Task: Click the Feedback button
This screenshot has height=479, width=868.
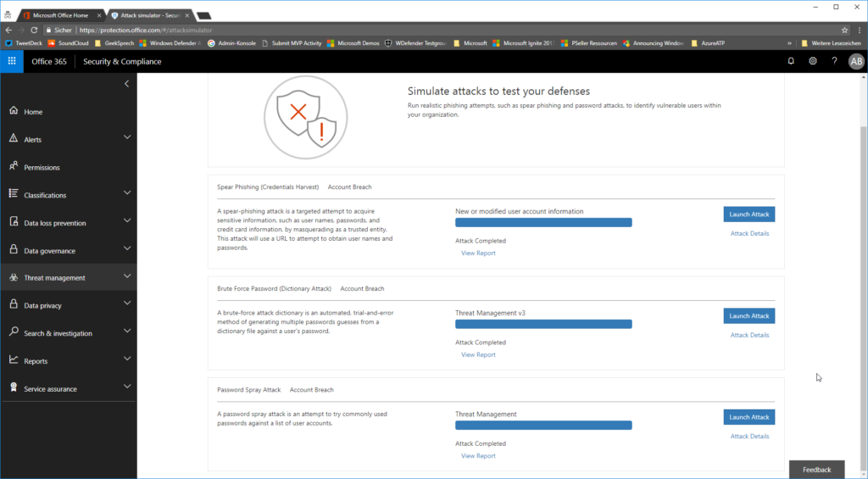Action: coord(816,469)
